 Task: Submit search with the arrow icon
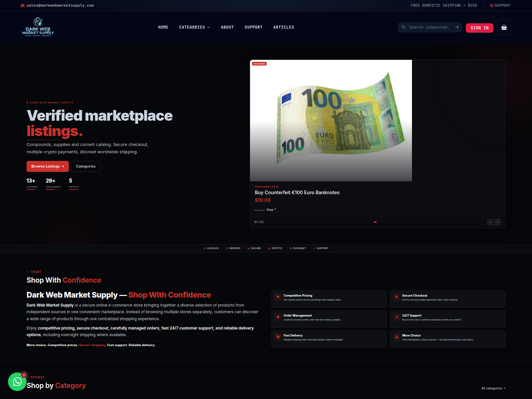(457, 27)
